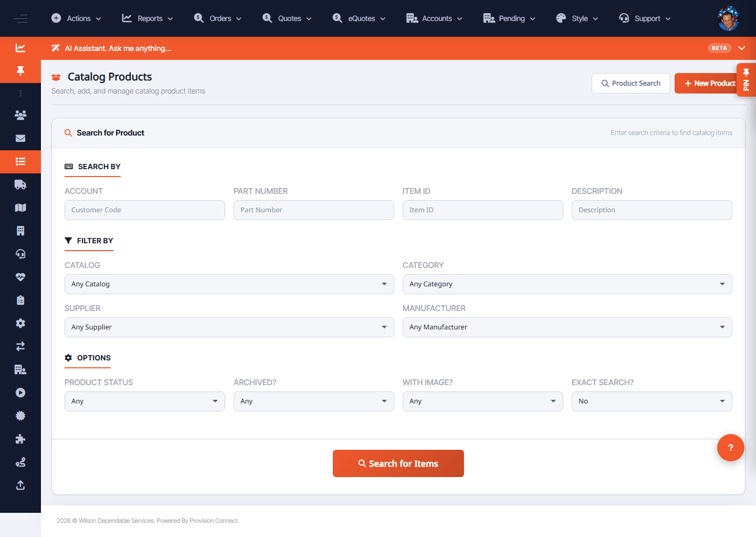This screenshot has height=537, width=756.
Task: Click the pushpin sidebar icon
Action: [x=20, y=71]
